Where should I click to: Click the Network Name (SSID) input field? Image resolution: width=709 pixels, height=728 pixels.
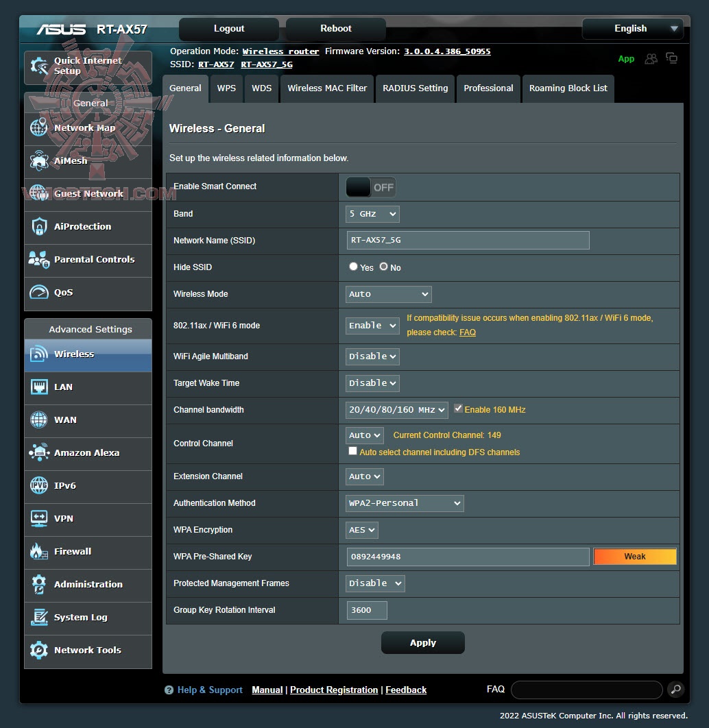(x=468, y=241)
